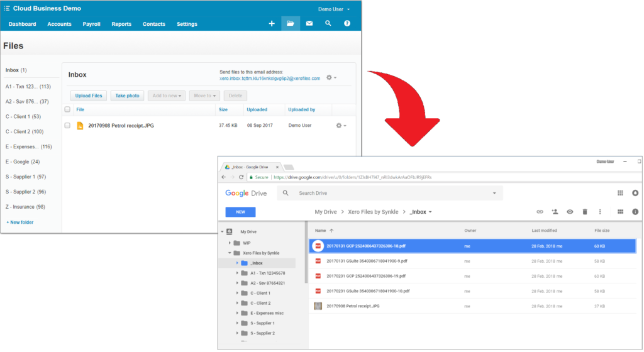Click the Google Drive logo
644x352 pixels.
[x=246, y=193]
